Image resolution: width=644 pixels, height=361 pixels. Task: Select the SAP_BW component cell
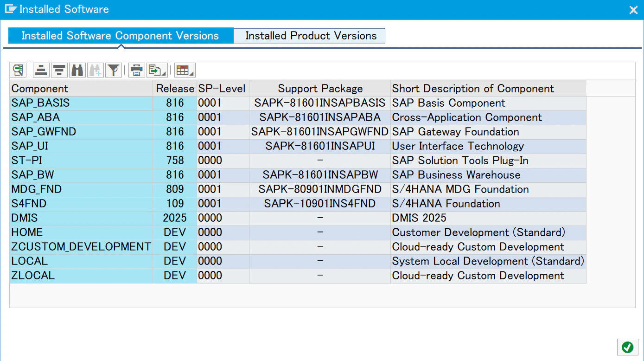pos(82,175)
